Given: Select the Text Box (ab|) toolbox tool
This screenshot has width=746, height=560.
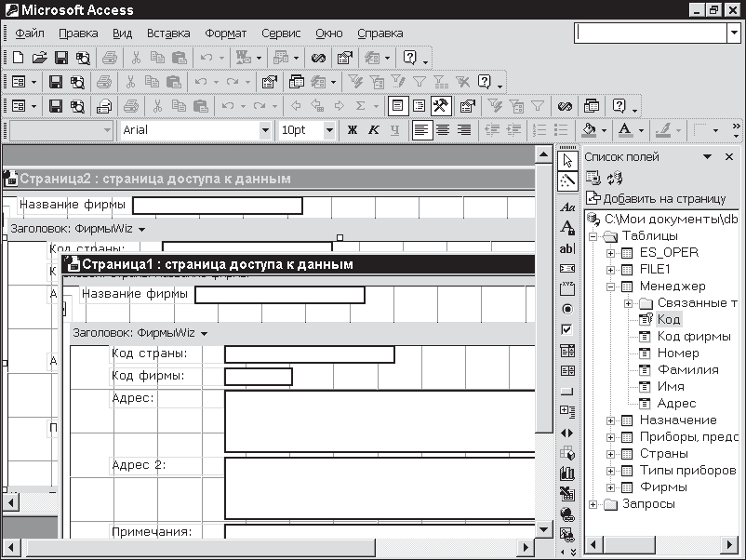Looking at the screenshot, I should click(x=566, y=248).
